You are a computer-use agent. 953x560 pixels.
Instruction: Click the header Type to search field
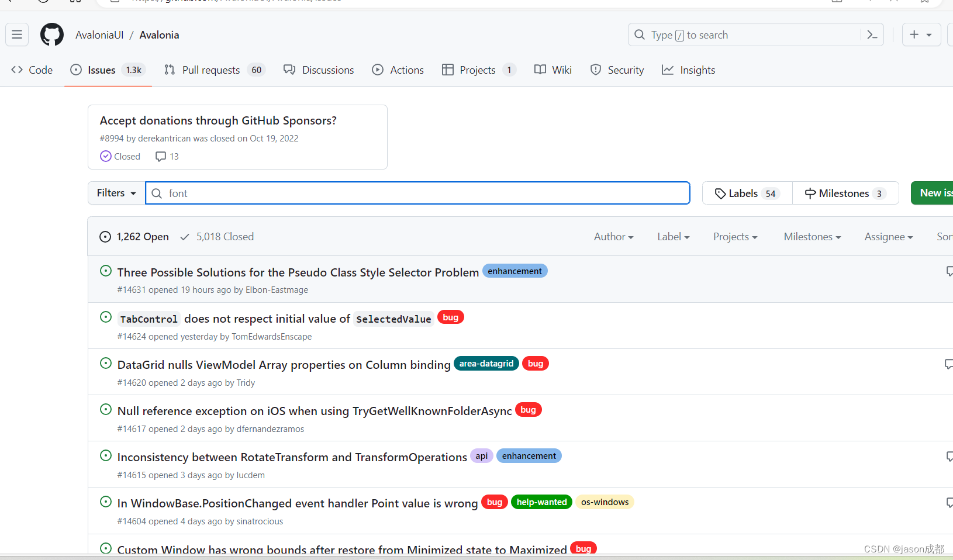tap(755, 35)
